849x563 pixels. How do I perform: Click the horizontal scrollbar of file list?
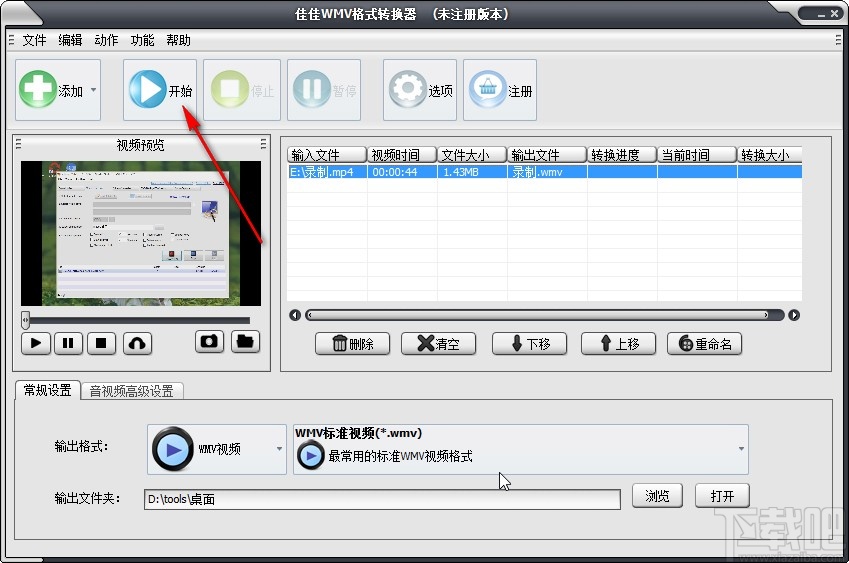click(x=544, y=315)
